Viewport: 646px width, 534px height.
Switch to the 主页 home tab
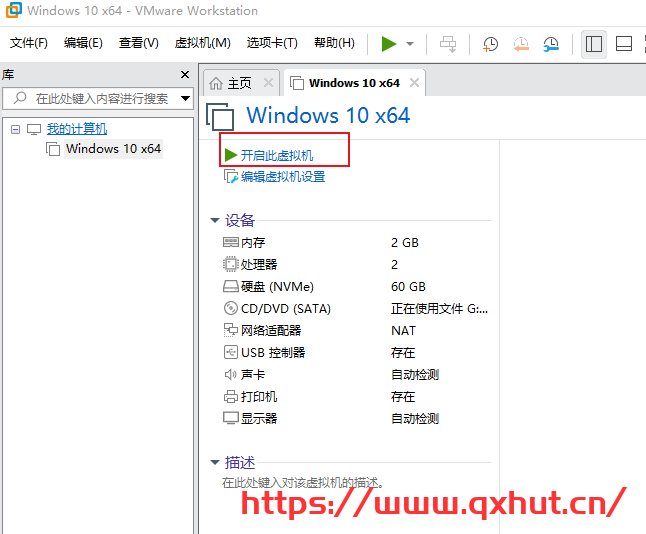coord(230,83)
